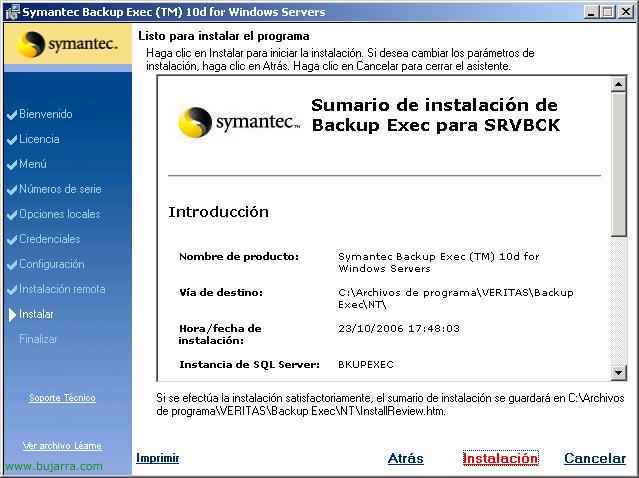Click the scrollbar track below the thumb
The height and width of the screenshot is (478, 639).
pyautogui.click(x=618, y=300)
